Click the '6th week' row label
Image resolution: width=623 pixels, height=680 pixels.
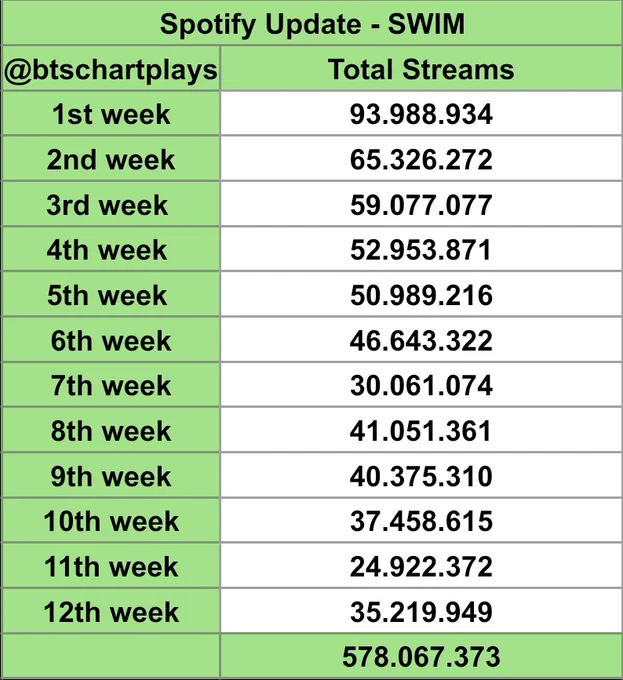click(111, 340)
